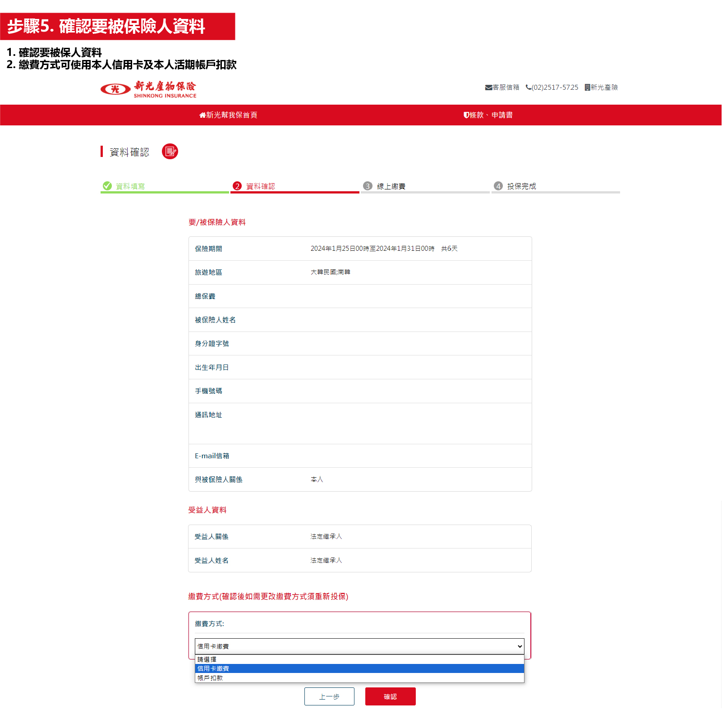The image size is (722, 728).
Task: Select the 線上繳費 step tab
Action: point(425,186)
